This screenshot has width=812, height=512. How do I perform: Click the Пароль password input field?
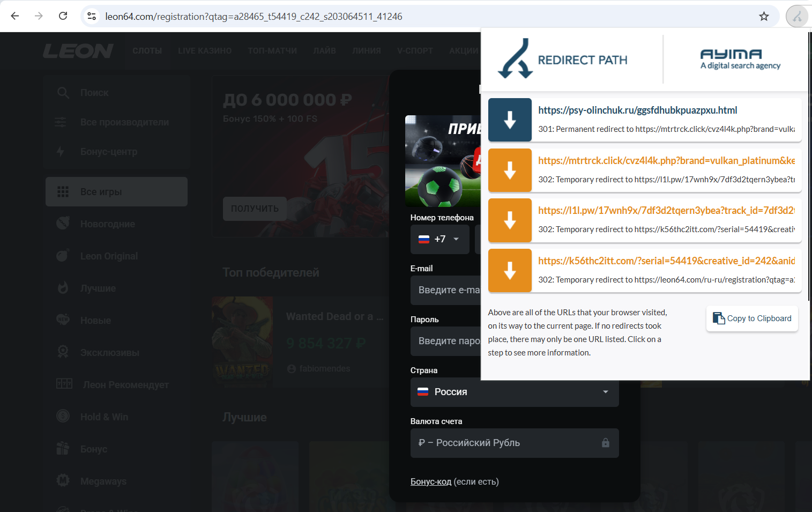coord(446,341)
